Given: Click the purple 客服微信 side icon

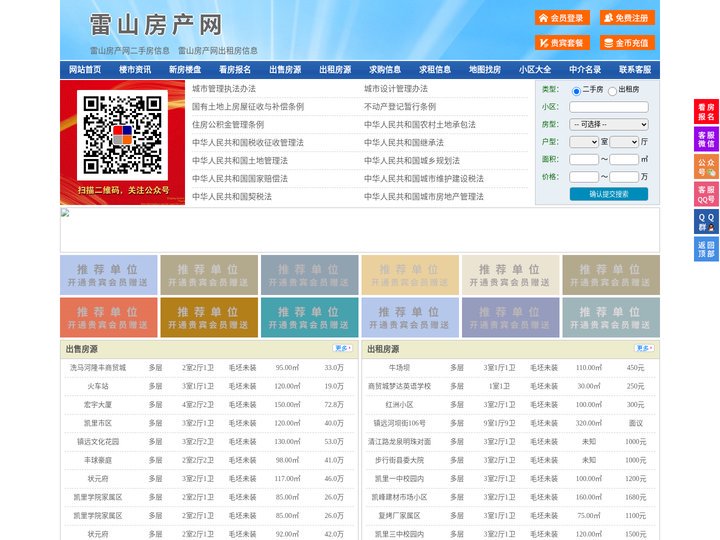Looking at the screenshot, I should click(706, 139).
